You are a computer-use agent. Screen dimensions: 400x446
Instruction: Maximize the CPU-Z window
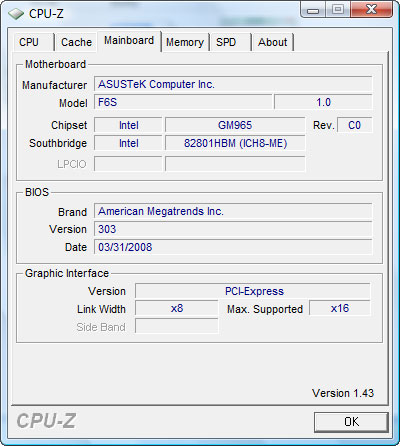[337, 9]
